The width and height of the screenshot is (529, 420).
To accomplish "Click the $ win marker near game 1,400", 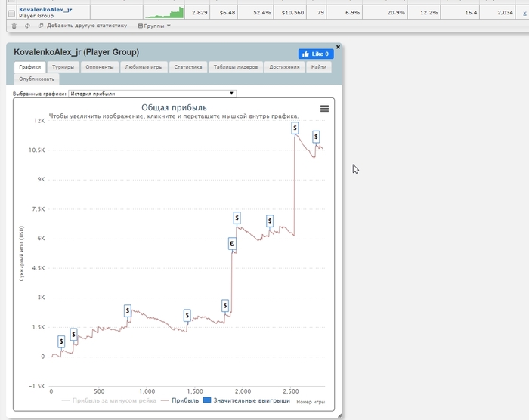I will point(187,316).
